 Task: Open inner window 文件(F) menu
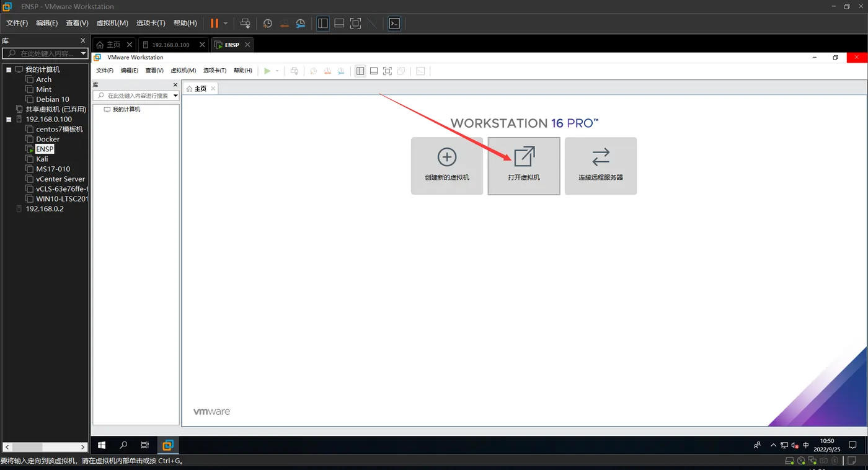tap(105, 71)
